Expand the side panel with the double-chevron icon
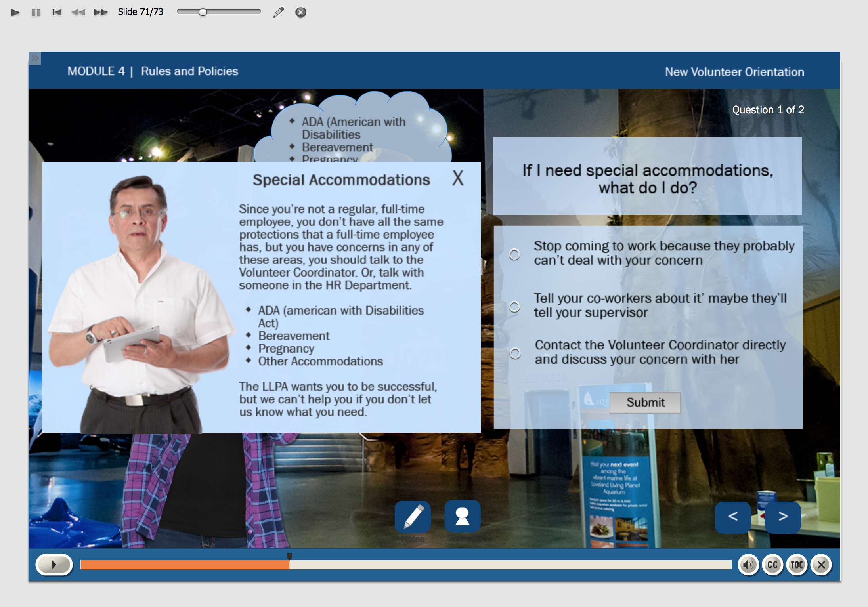The image size is (868, 607). pos(35,58)
